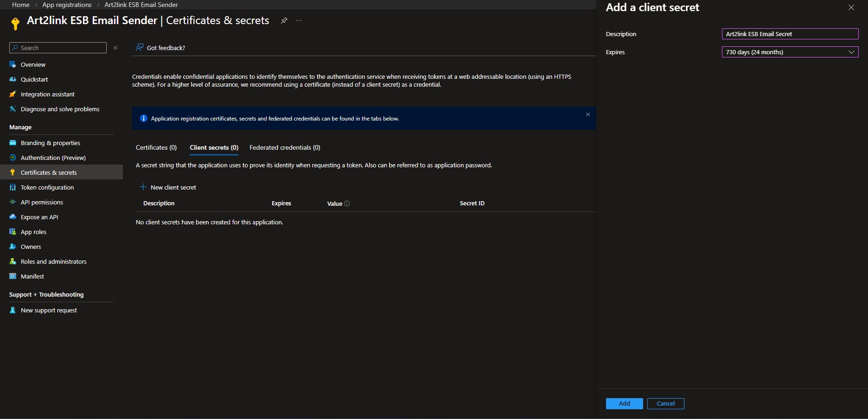Click the Diagnose and solve problems wrench icon

pos(13,109)
